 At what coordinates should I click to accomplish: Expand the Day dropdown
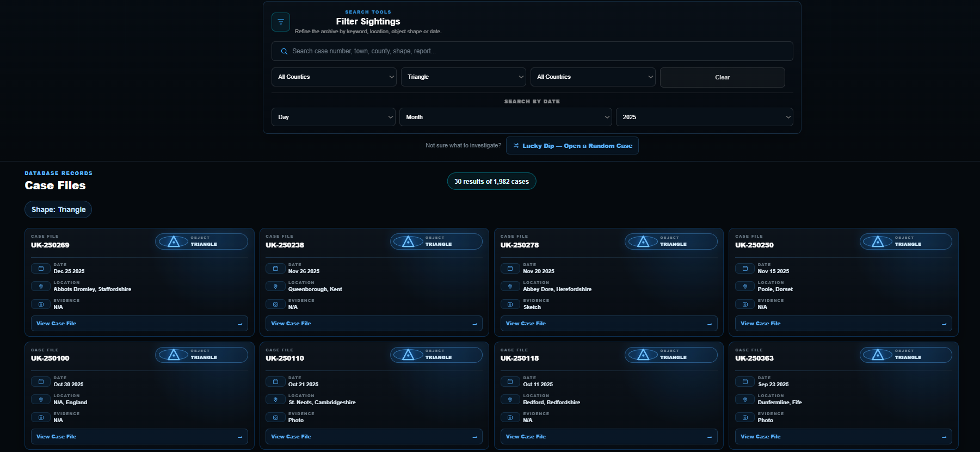pos(334,117)
